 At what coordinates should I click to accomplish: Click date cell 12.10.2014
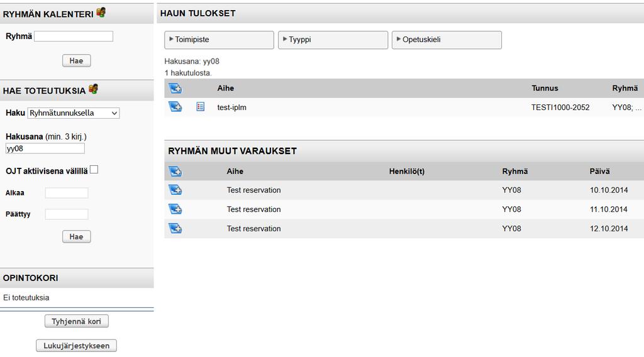(609, 229)
